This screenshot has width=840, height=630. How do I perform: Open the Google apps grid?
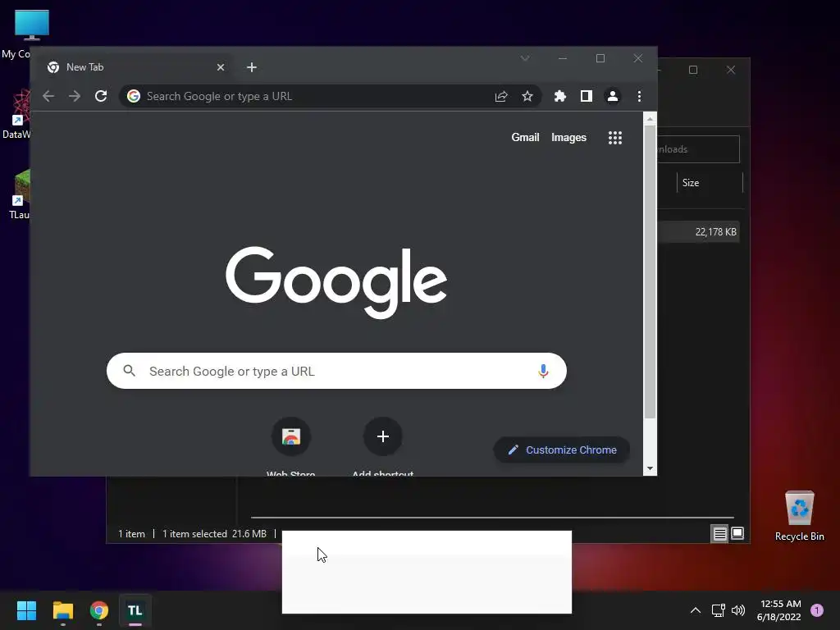point(615,138)
